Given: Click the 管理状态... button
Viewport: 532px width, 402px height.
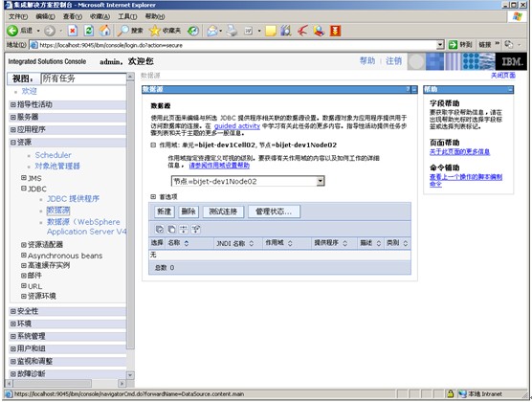Looking at the screenshot, I should pos(274,212).
